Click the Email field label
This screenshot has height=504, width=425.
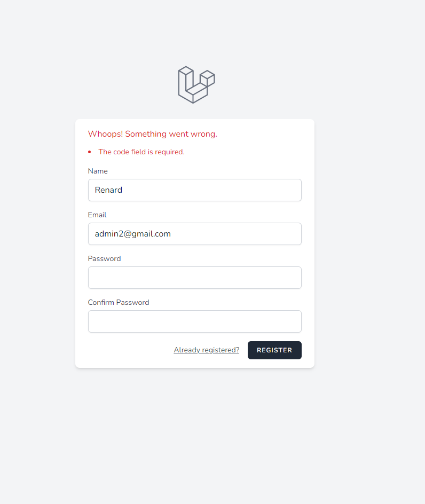coord(97,215)
